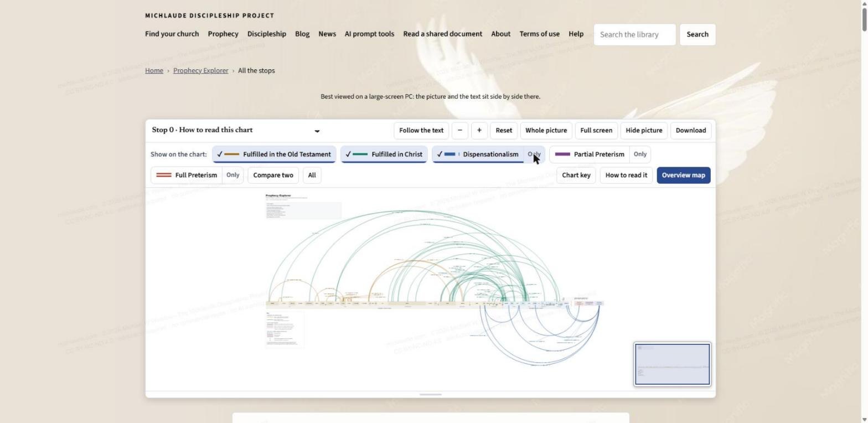Download the chart picture
The image size is (868, 423).
690,131
